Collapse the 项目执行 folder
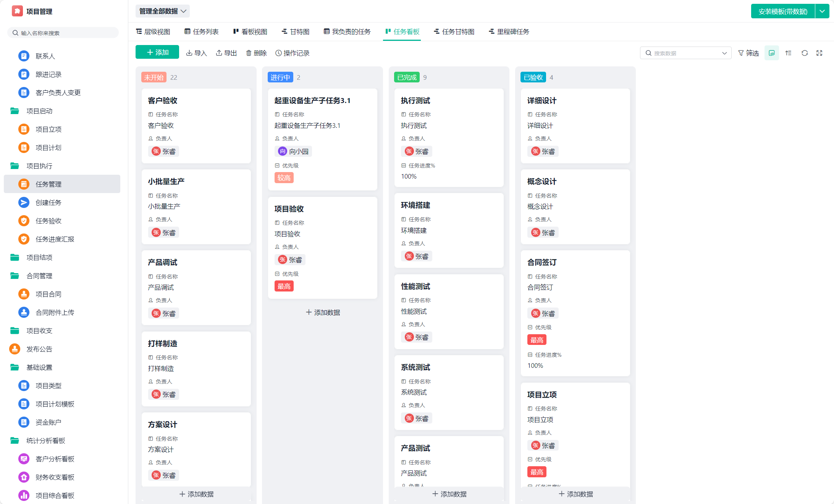 click(15, 166)
